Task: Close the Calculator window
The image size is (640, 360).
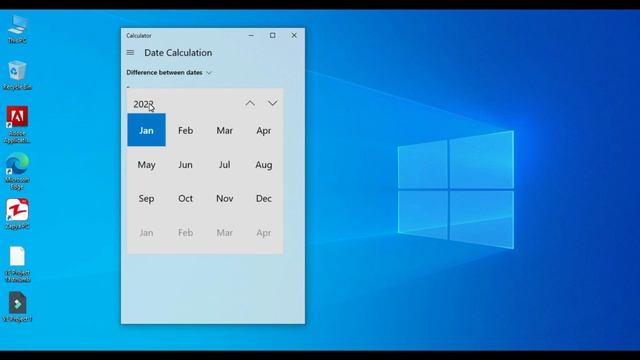Action: point(294,36)
